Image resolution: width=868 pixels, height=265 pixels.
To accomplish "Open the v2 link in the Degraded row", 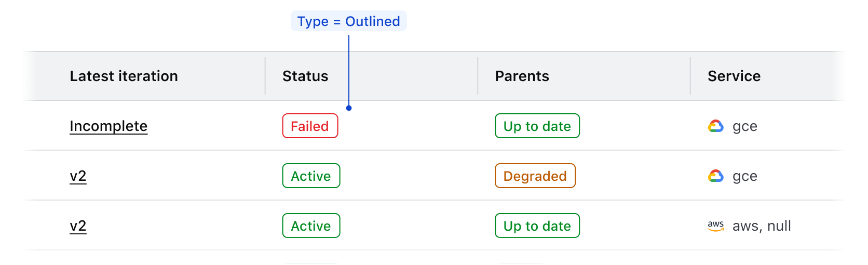I will 78,176.
